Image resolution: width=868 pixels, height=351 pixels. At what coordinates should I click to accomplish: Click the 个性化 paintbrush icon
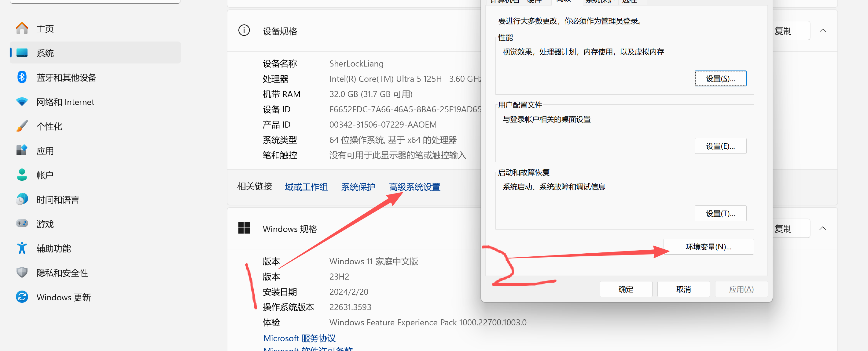(x=22, y=126)
